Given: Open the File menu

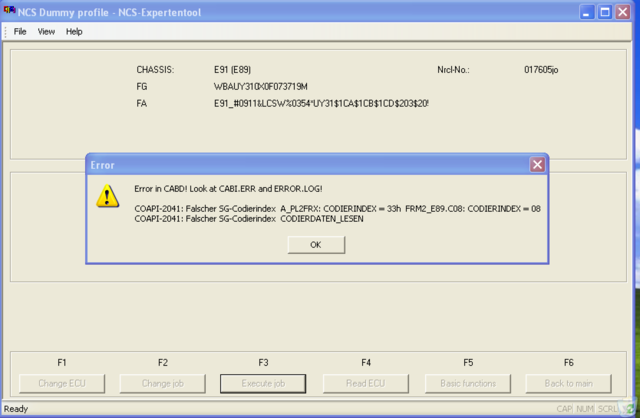Looking at the screenshot, I should pos(20,32).
